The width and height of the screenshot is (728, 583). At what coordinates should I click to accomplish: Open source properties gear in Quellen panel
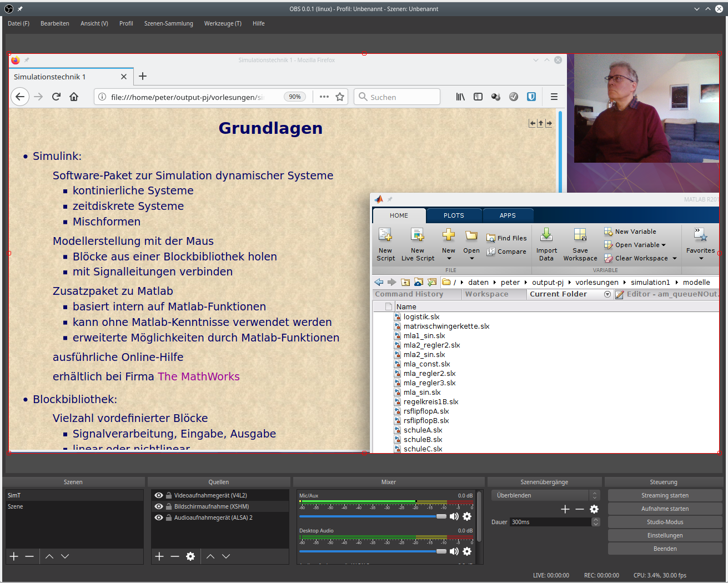pos(190,556)
